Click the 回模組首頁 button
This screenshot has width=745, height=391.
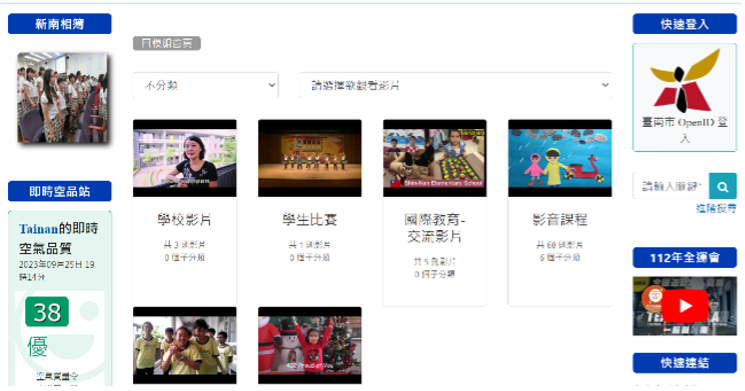(x=167, y=43)
